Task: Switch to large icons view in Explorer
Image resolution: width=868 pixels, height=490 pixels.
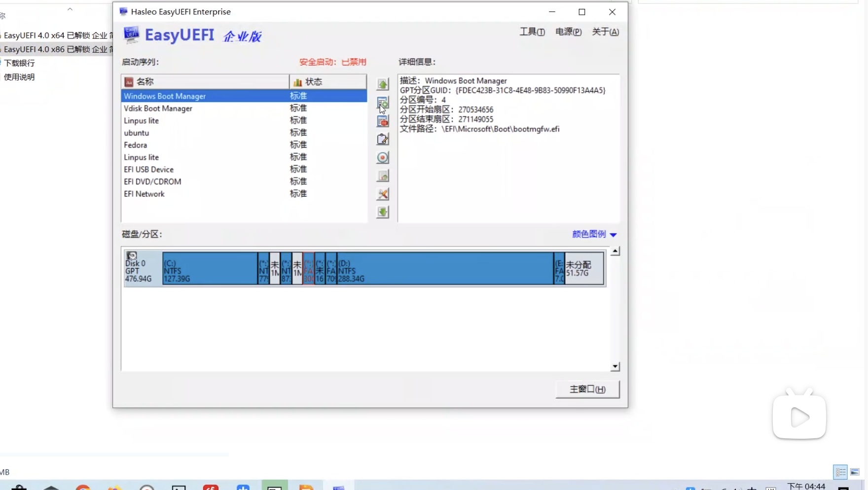Action: (x=855, y=472)
